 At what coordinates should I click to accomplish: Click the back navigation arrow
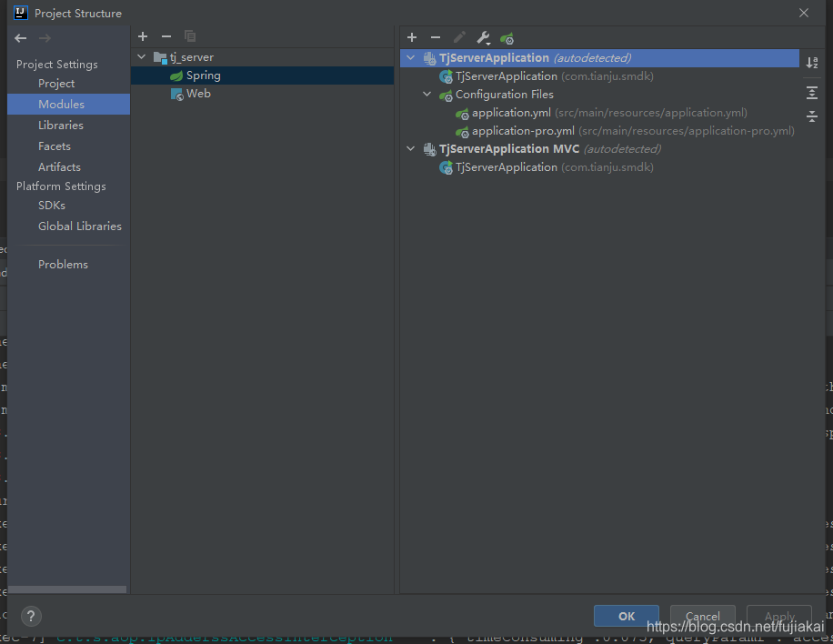pyautogui.click(x=19, y=38)
